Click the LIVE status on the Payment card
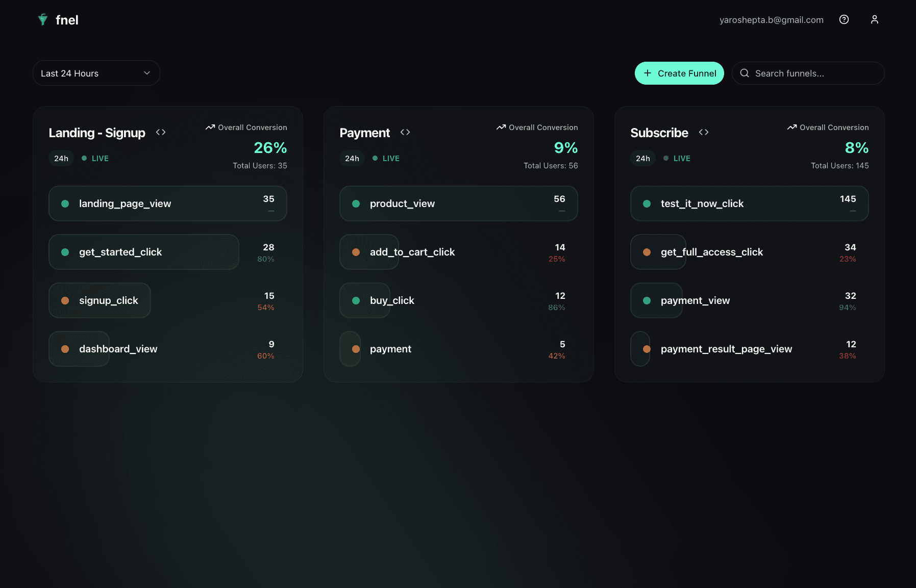 pos(386,158)
